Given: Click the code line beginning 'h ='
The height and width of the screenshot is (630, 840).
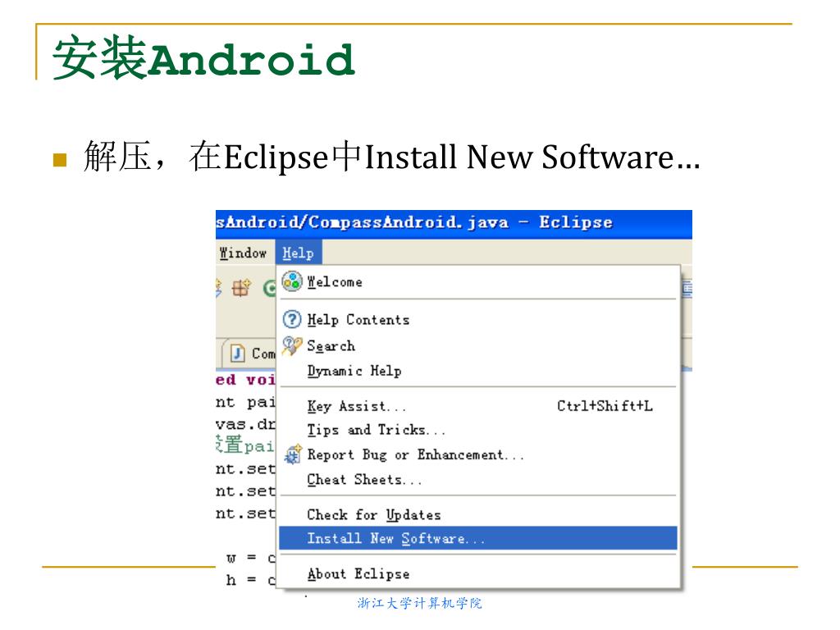Looking at the screenshot, I should click(x=251, y=580).
